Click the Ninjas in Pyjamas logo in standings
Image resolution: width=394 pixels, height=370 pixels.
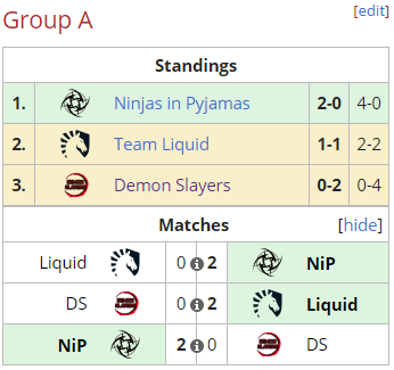click(75, 103)
